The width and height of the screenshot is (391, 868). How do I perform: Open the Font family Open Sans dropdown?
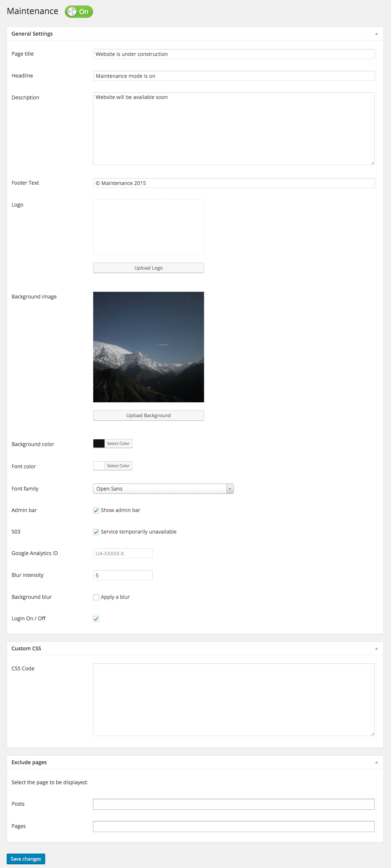tap(163, 489)
